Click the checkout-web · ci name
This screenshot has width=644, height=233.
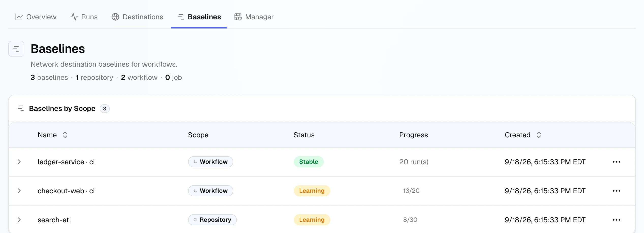click(66, 191)
